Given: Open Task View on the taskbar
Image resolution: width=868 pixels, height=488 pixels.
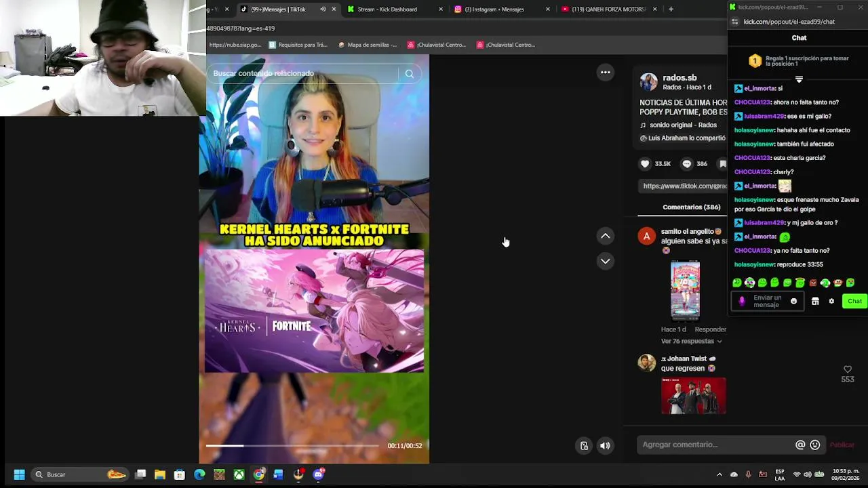Looking at the screenshot, I should pyautogui.click(x=140, y=474).
